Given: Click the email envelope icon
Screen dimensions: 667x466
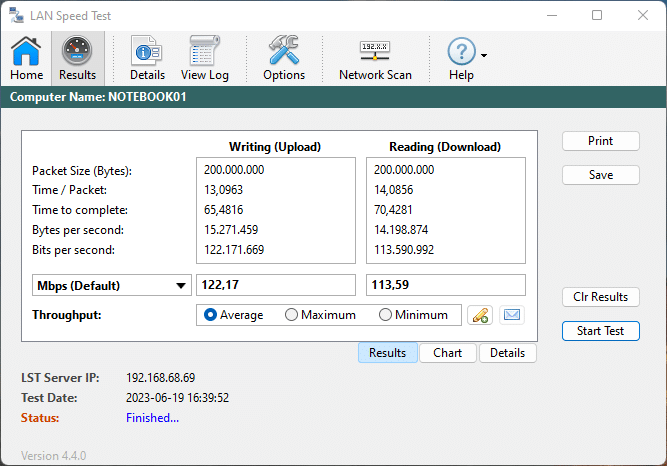Looking at the screenshot, I should pyautogui.click(x=512, y=315).
